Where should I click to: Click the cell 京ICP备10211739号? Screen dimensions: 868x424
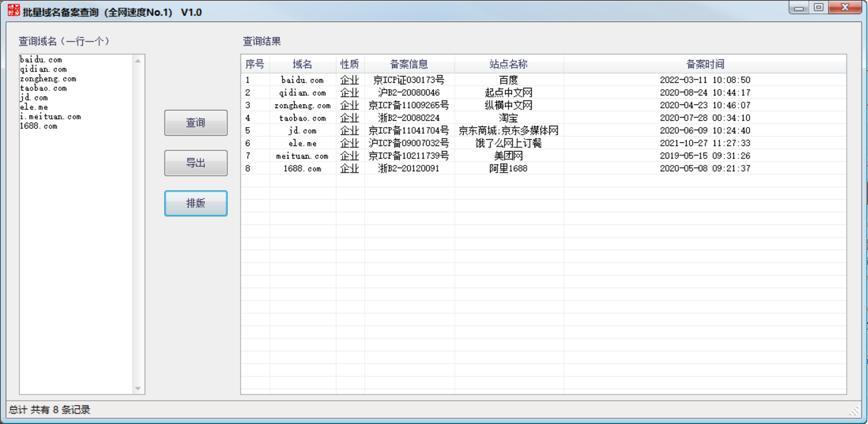point(409,156)
